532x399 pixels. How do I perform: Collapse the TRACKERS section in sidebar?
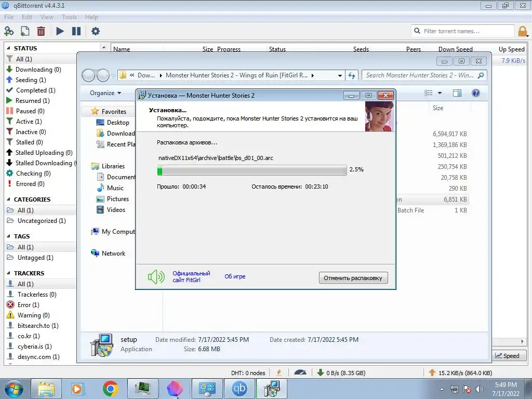(8, 273)
